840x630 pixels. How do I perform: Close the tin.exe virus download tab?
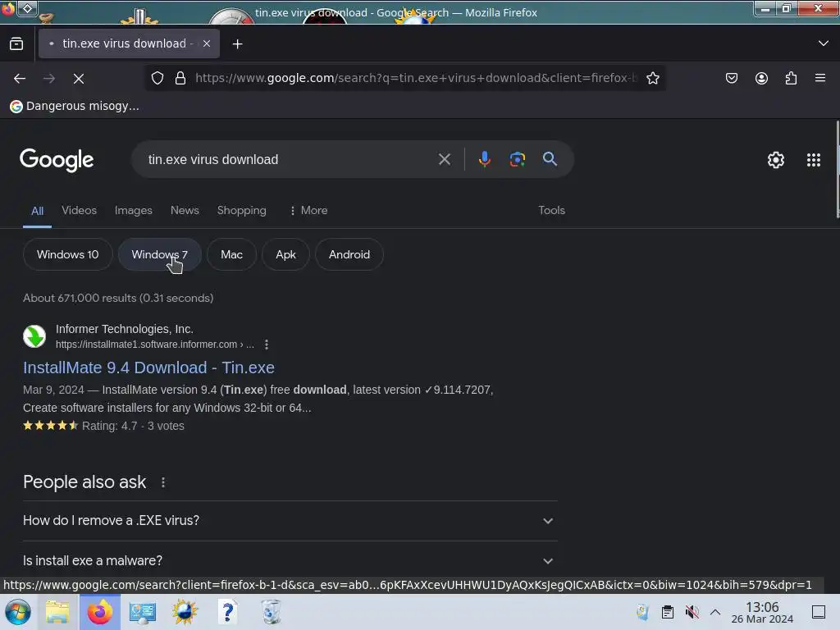[207, 44]
